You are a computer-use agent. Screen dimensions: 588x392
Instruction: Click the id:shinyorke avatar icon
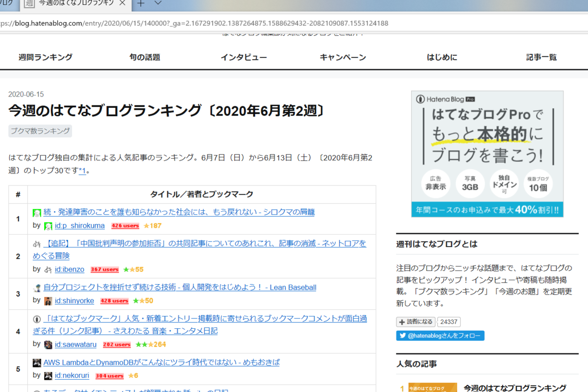point(48,301)
